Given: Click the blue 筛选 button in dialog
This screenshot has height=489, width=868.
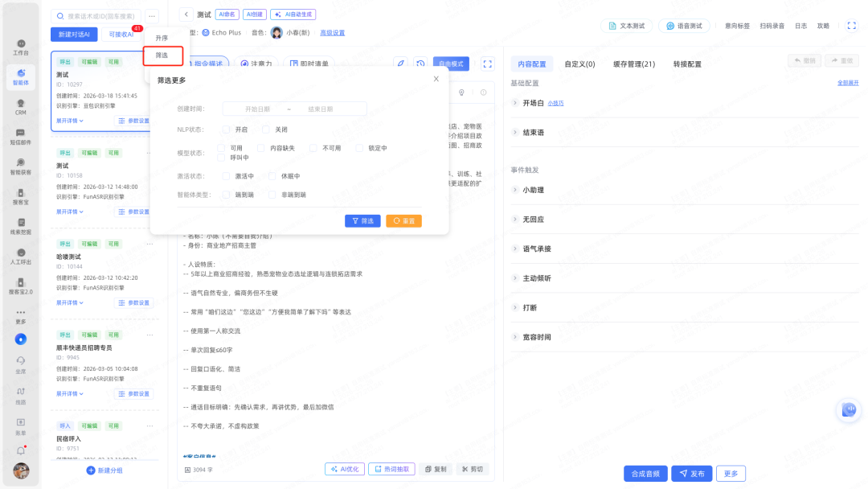Looking at the screenshot, I should (x=362, y=220).
